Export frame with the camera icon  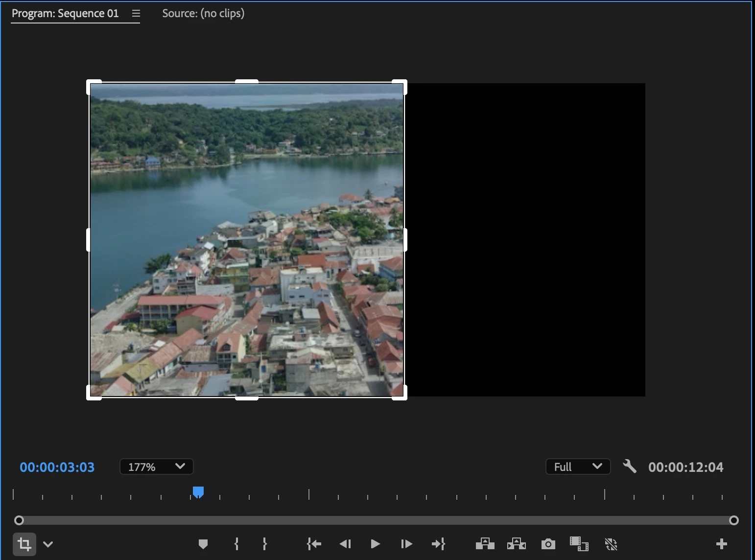click(548, 544)
